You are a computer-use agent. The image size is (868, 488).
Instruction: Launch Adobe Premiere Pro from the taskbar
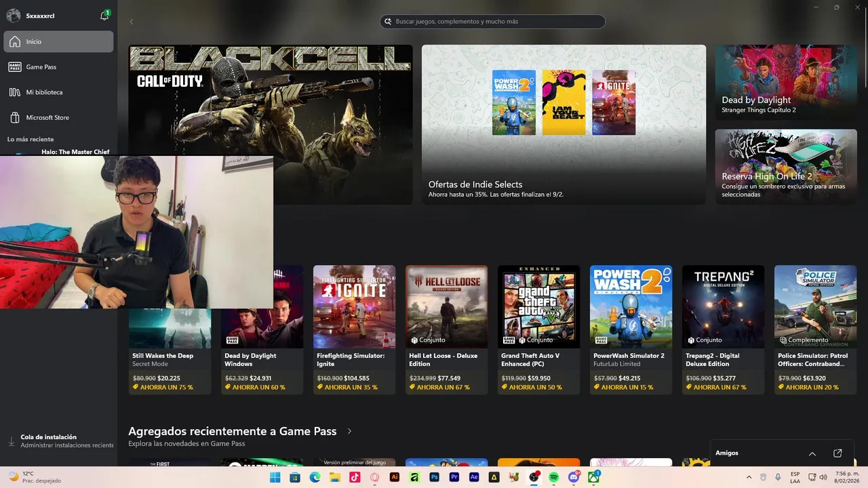pos(454,477)
